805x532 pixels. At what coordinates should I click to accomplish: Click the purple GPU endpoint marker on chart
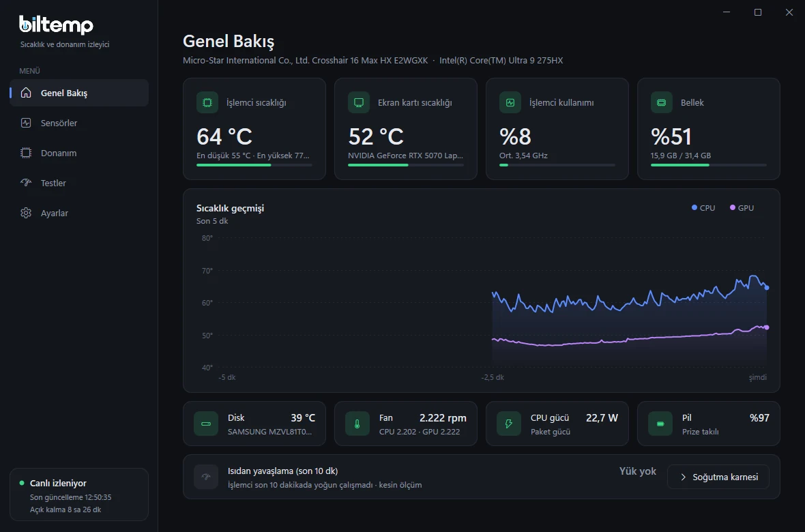[767, 327]
